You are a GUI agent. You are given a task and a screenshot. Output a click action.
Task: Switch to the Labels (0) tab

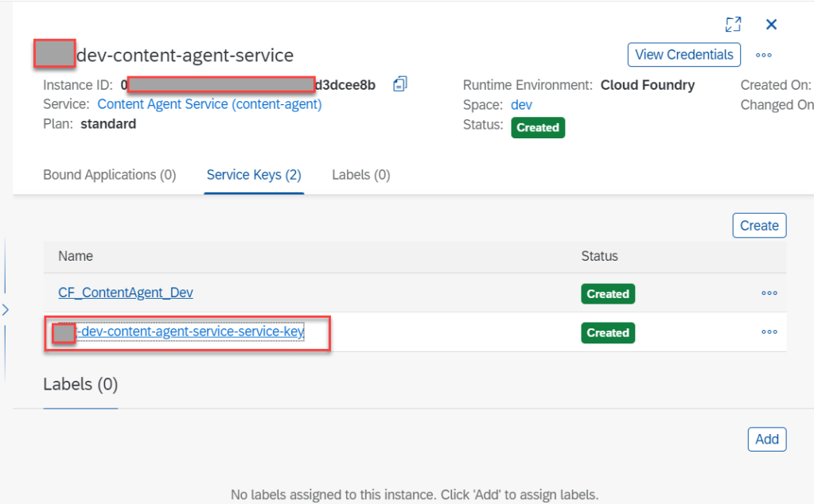(360, 175)
